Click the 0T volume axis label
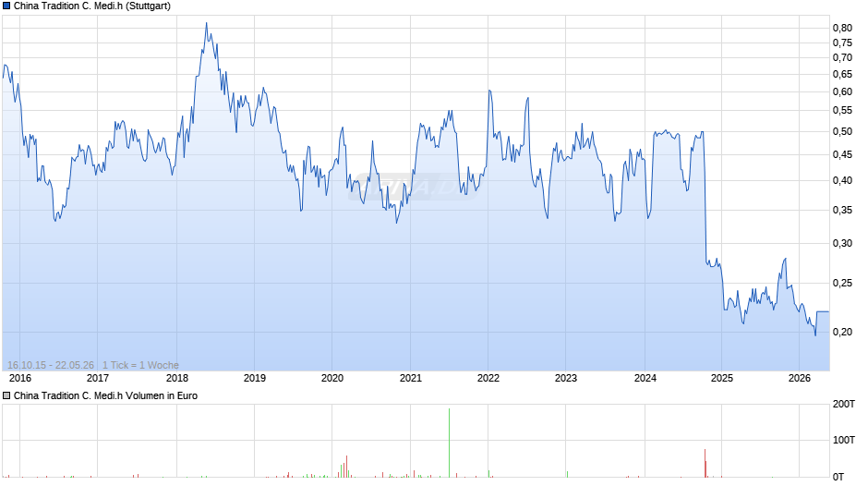 click(x=838, y=477)
